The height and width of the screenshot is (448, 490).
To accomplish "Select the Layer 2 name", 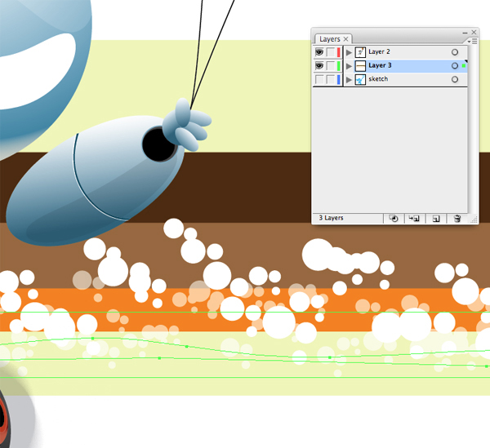I will tap(379, 51).
